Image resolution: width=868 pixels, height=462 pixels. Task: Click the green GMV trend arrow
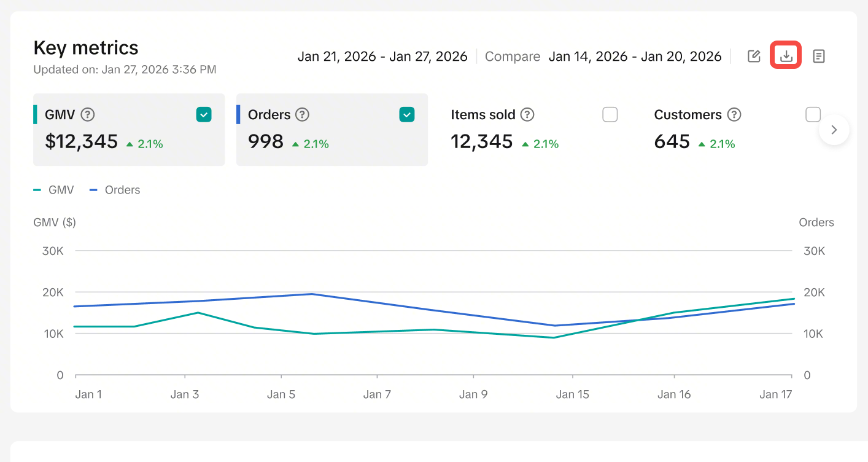(x=130, y=144)
